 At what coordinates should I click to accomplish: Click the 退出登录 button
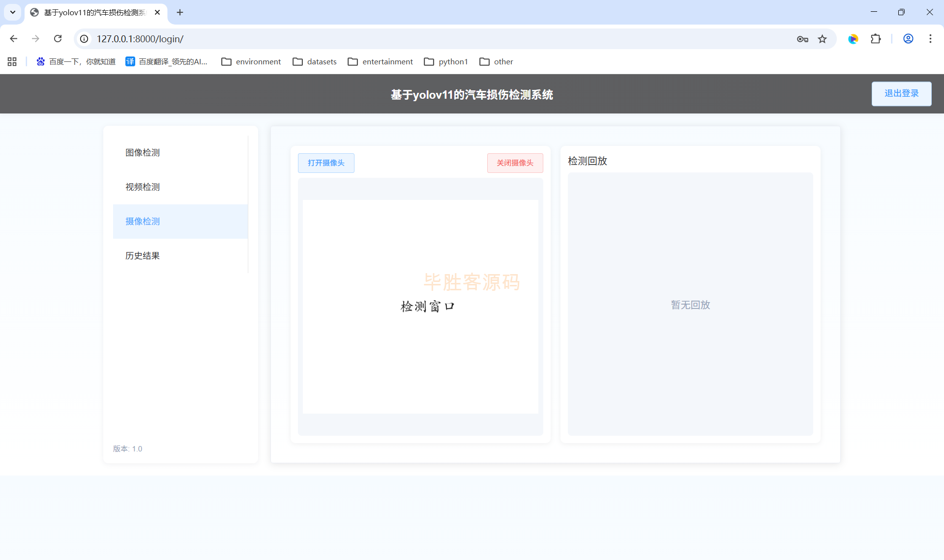pyautogui.click(x=901, y=94)
